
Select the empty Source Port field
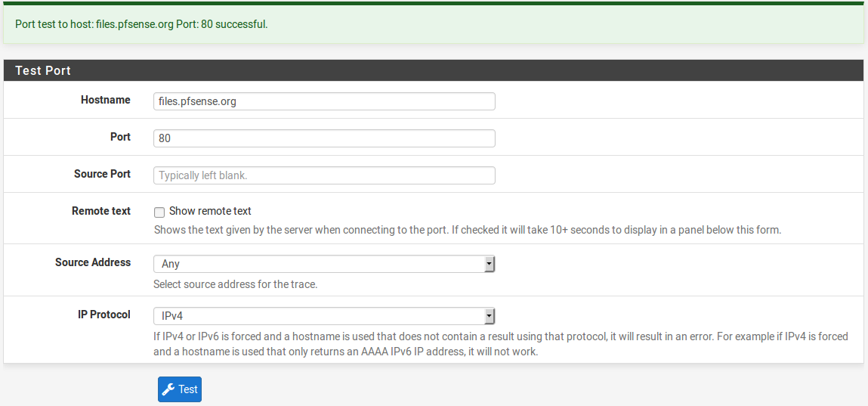coord(324,175)
